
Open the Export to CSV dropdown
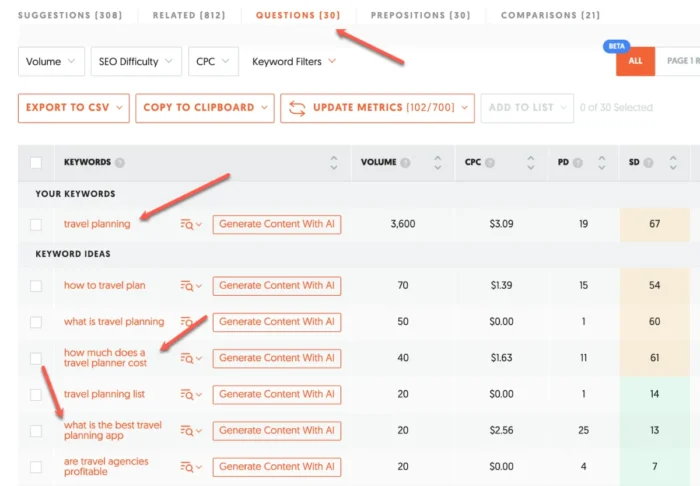[74, 108]
